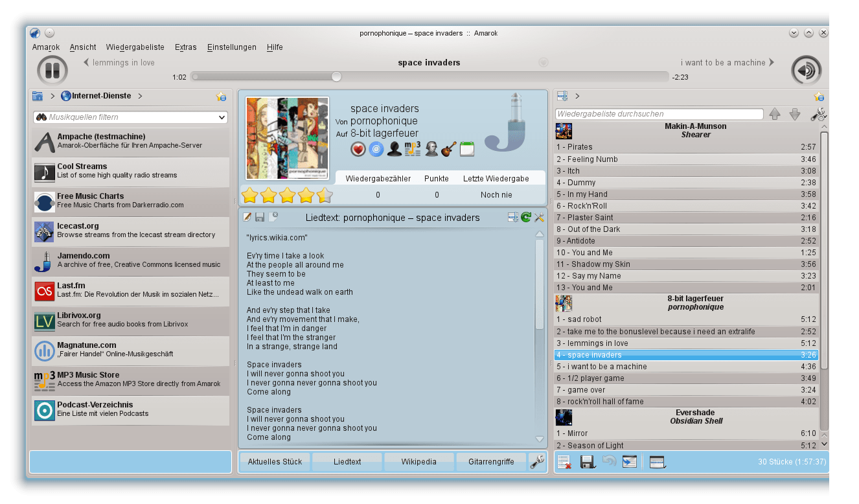
Task: Open the MP3 Music Store service
Action: 132,380
